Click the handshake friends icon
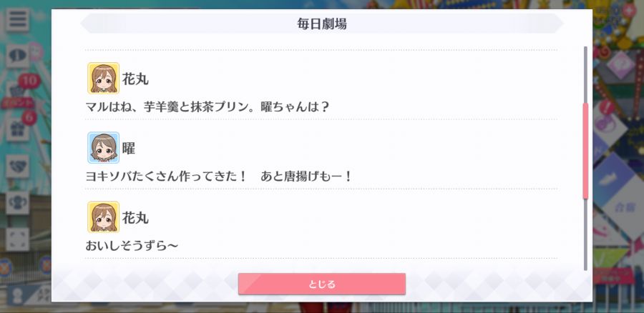Image resolution: width=644 pixels, height=313 pixels. pyautogui.click(x=17, y=166)
